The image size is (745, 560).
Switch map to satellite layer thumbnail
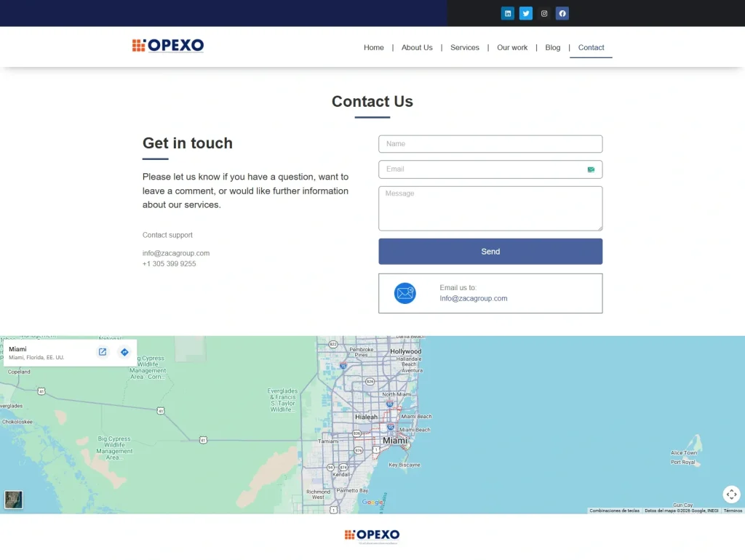tap(13, 500)
